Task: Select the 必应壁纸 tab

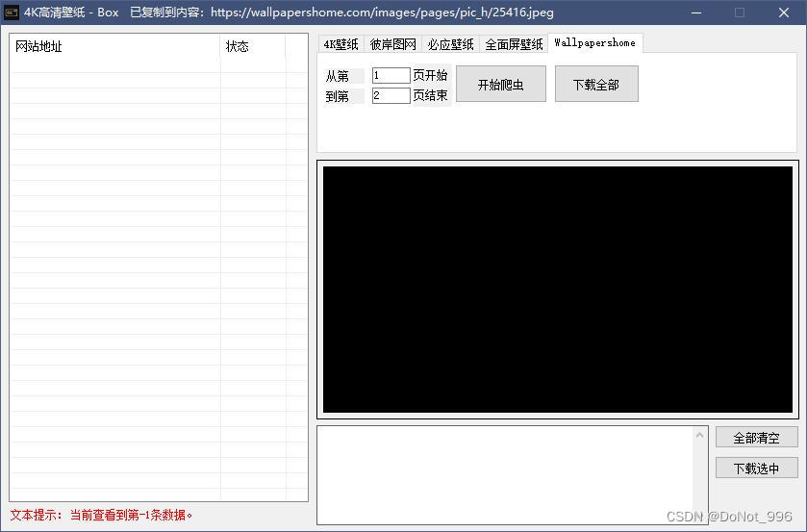Action: click(x=450, y=44)
